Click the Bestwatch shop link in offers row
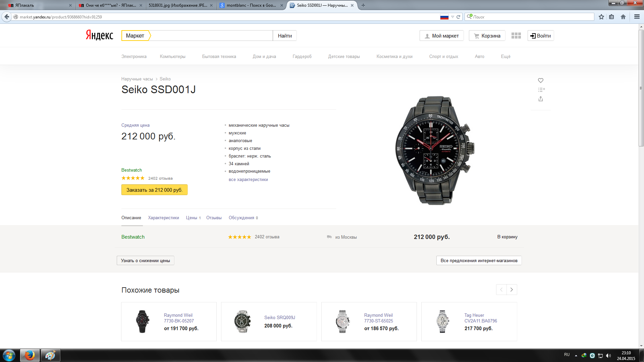Image resolution: width=644 pixels, height=362 pixels. [x=133, y=237]
